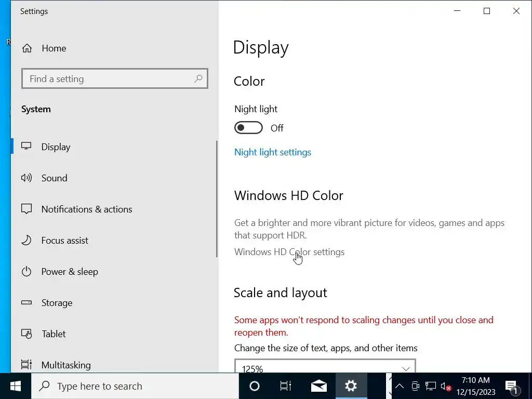Click the Find a setting search box
This screenshot has width=532, height=399.
[115, 79]
